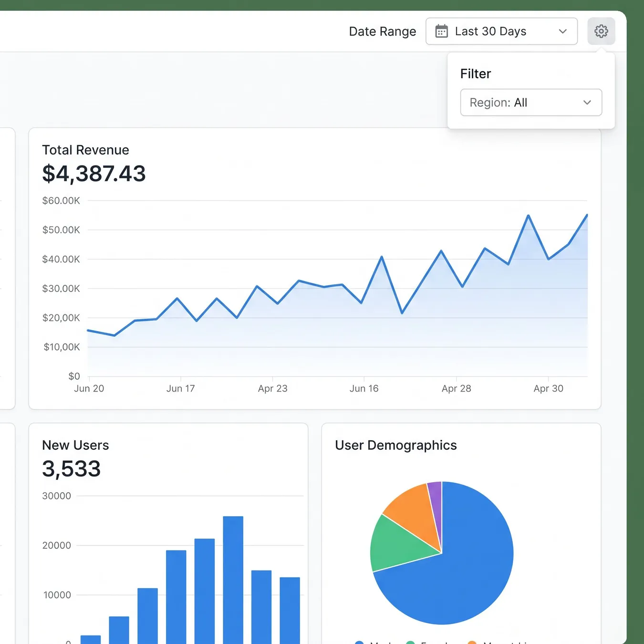Click the Total Revenue title
This screenshot has height=644, width=644.
pos(85,150)
